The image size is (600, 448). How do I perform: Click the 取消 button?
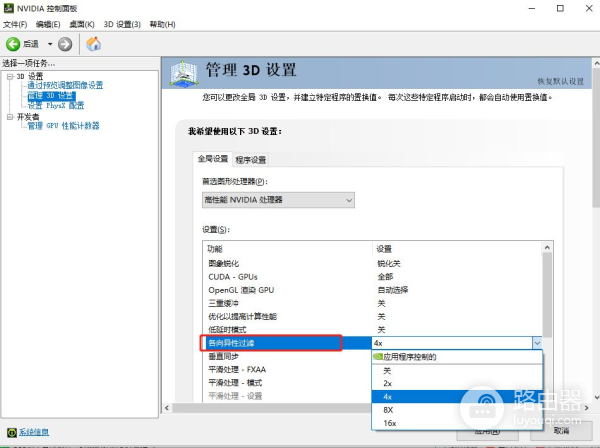click(x=561, y=430)
